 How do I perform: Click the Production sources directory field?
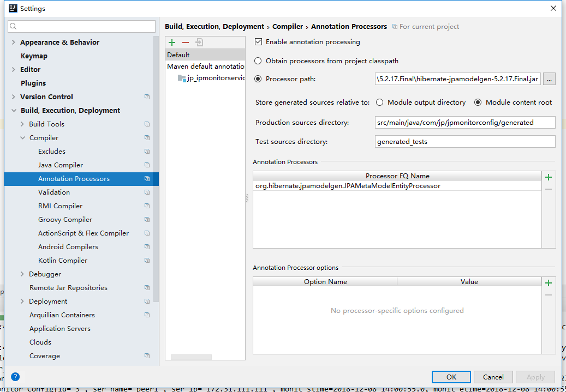[465, 123]
